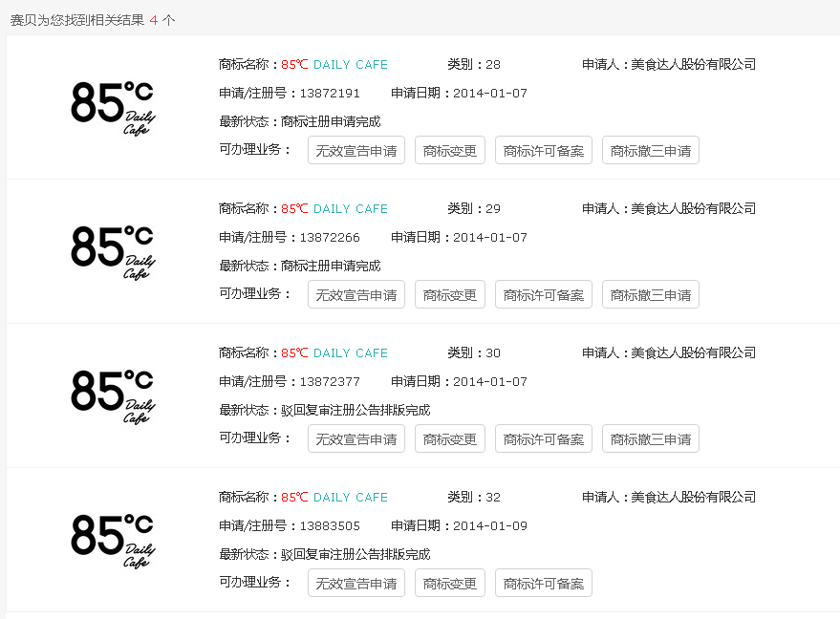This screenshot has width=840, height=619.
Task: Click applicant 美食达人股份有限公司 in class 28 row
Action: coord(693,64)
